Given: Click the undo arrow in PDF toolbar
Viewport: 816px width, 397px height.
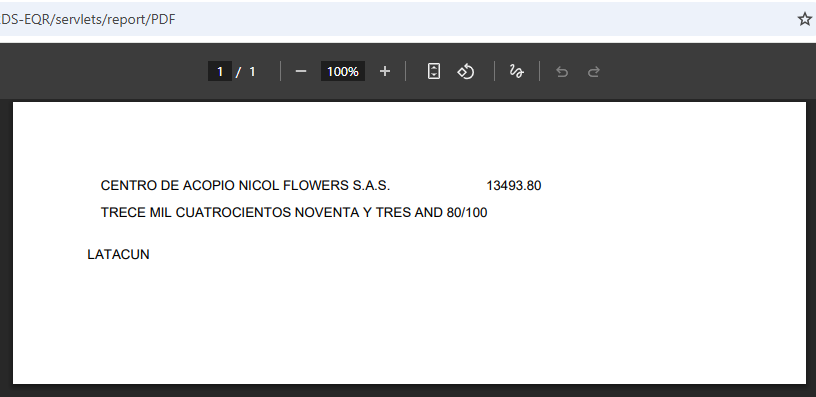Looking at the screenshot, I should click(x=562, y=71).
